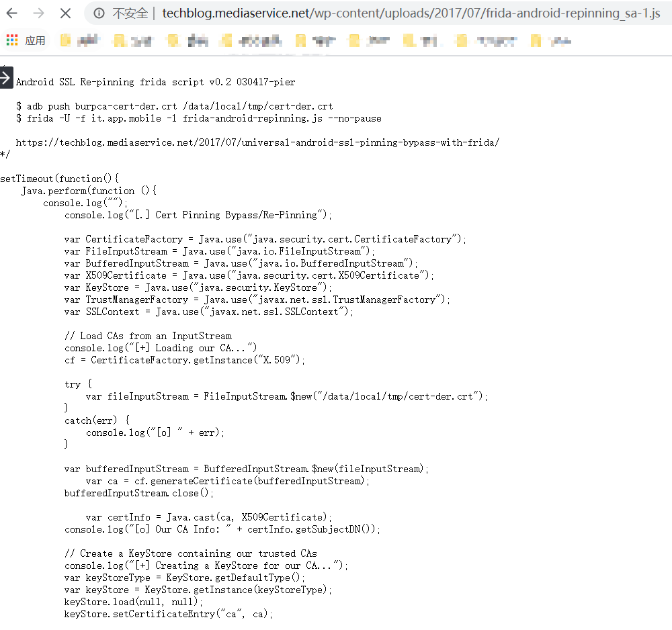This screenshot has width=672, height=630.
Task: Click the 'Our CA Info:' log line
Action: pyautogui.click(x=222, y=529)
